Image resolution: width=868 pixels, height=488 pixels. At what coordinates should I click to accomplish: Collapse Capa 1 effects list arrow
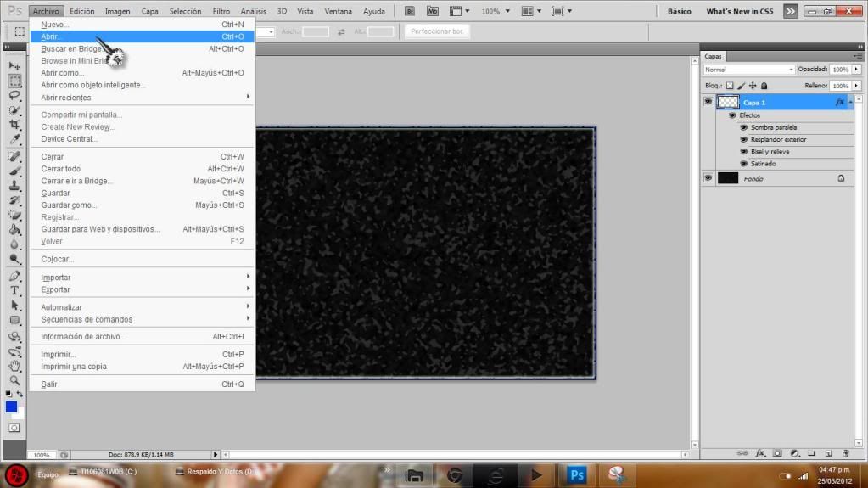pos(851,102)
